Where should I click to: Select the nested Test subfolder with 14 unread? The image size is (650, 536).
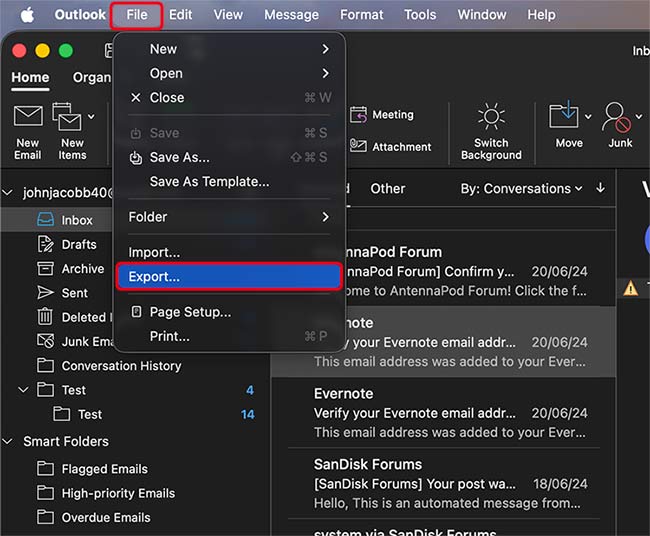coord(90,414)
